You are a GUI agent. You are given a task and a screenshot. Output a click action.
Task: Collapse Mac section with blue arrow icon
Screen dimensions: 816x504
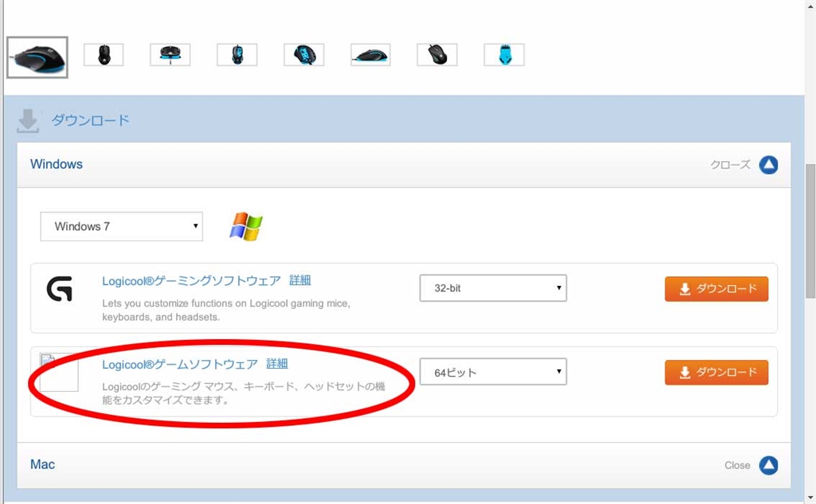coord(768,466)
